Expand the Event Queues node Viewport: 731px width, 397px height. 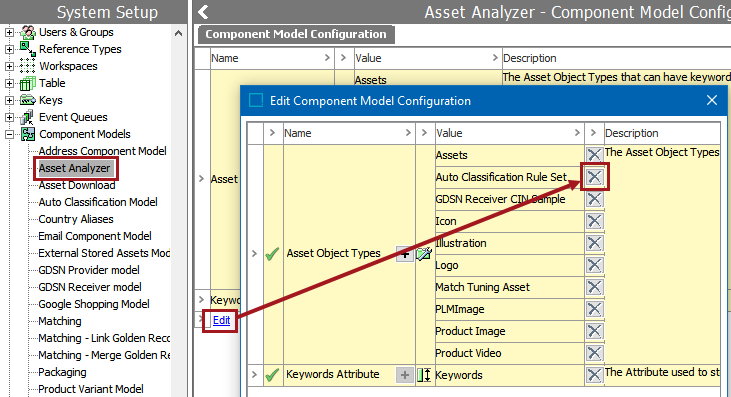[9, 117]
